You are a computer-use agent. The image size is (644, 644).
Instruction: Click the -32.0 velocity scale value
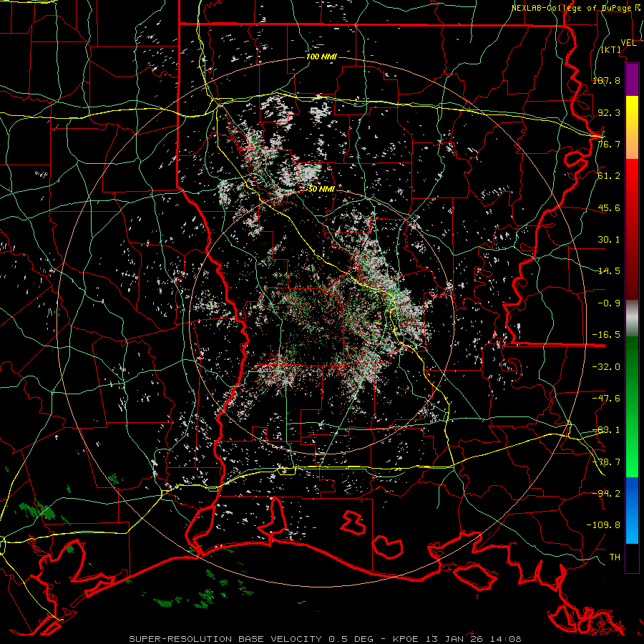click(x=606, y=367)
